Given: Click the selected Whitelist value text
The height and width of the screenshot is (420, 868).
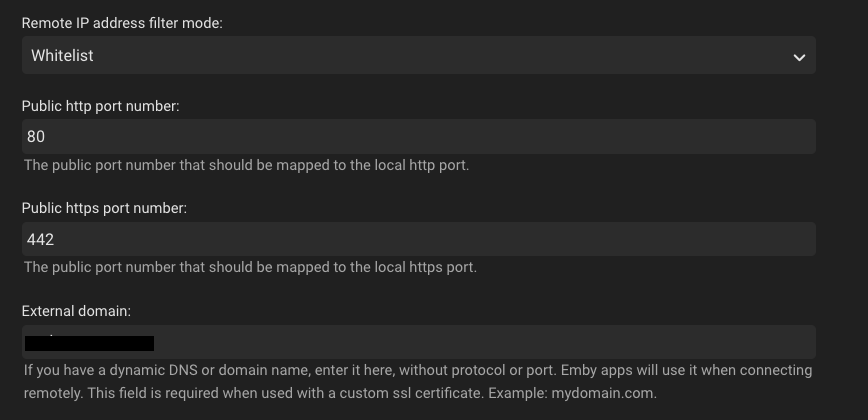Looking at the screenshot, I should (62, 56).
